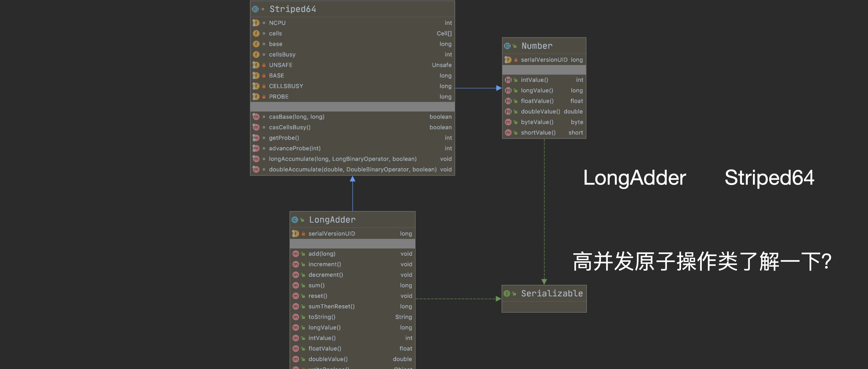Click the method icon beside casBase(long, long)
The image size is (868, 369).
click(x=256, y=117)
